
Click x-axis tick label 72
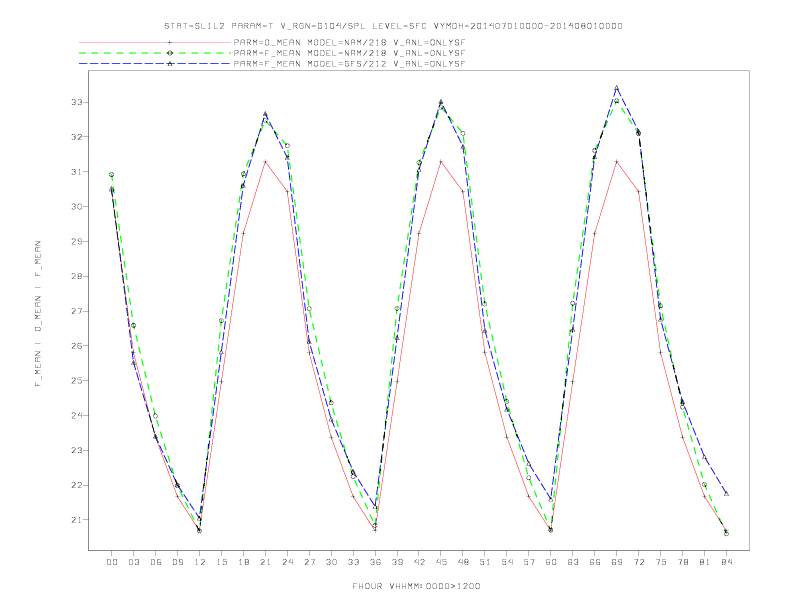point(639,562)
